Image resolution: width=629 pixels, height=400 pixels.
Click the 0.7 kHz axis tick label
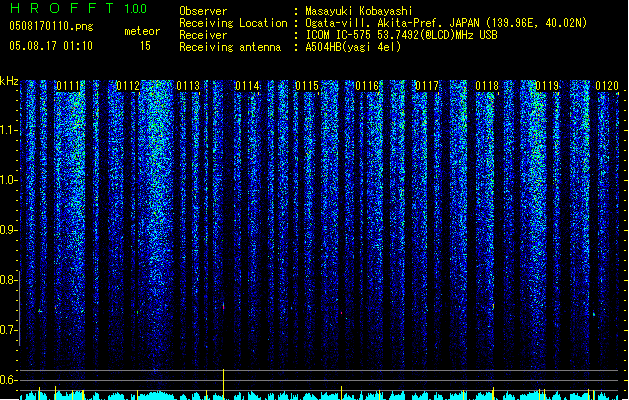click(8, 330)
